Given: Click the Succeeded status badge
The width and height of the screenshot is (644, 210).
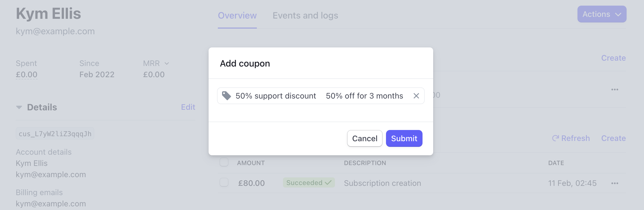Looking at the screenshot, I should [309, 183].
